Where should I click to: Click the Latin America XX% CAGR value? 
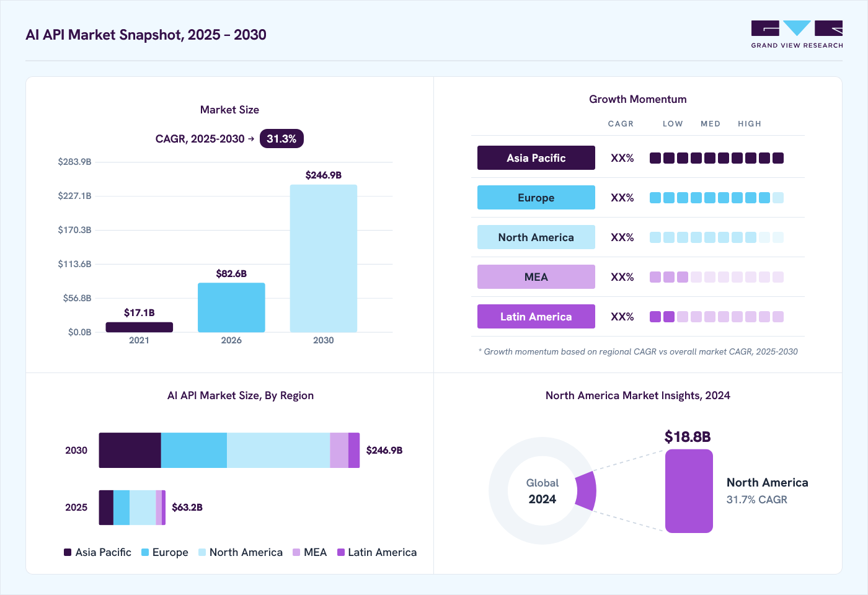coord(622,317)
